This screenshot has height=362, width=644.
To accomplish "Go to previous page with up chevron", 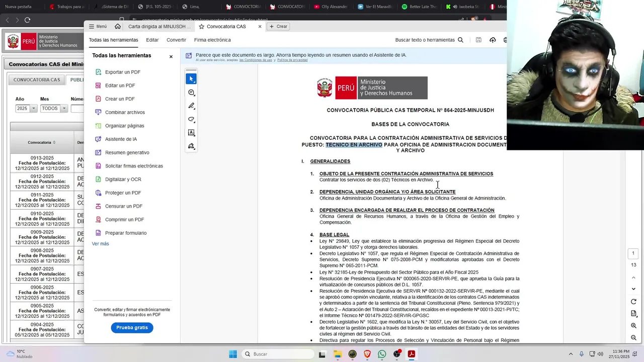I will coord(633,277).
